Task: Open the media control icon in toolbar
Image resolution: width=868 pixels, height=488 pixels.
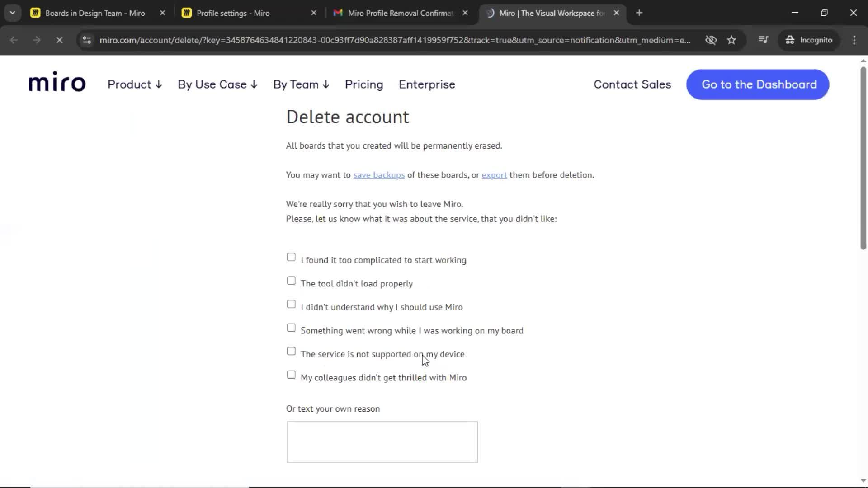Action: coord(763,40)
